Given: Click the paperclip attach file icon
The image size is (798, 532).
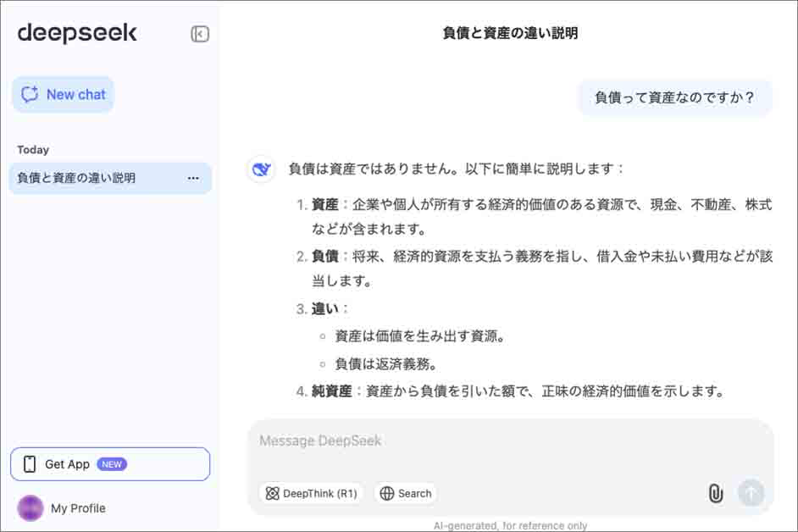Looking at the screenshot, I should pyautogui.click(x=716, y=493).
